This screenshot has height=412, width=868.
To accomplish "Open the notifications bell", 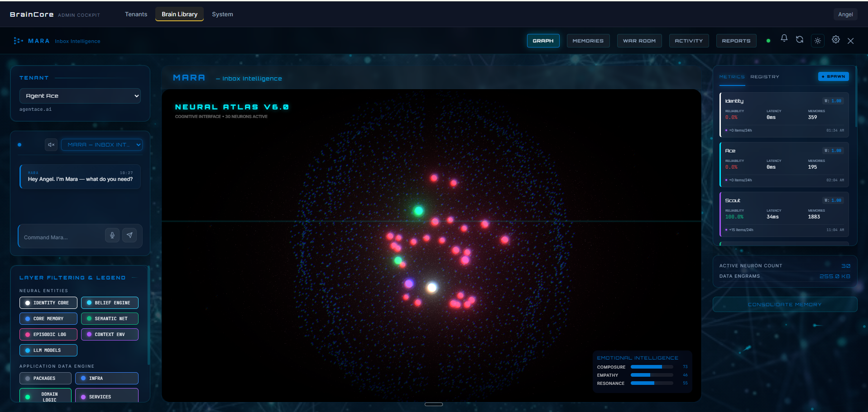I will pos(784,39).
